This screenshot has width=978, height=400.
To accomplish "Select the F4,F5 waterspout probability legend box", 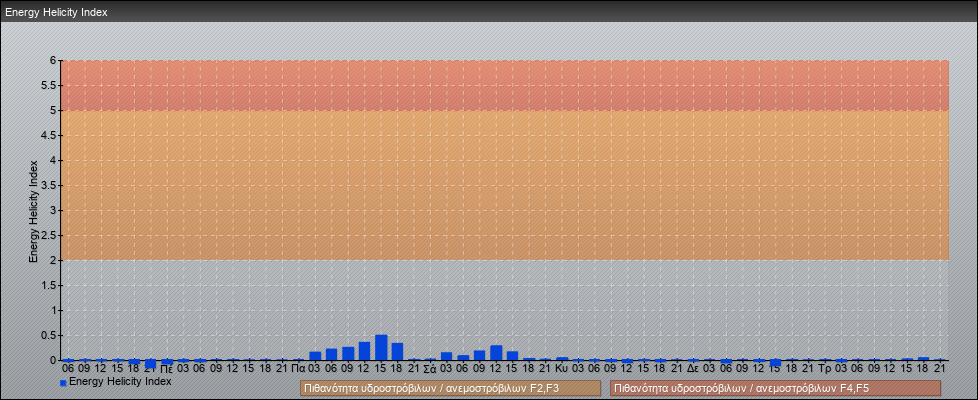I will (x=775, y=388).
